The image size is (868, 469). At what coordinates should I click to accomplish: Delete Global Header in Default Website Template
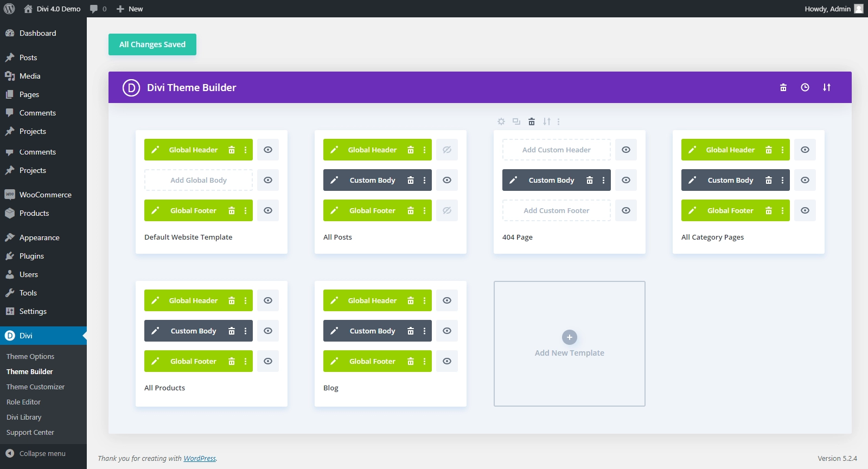coord(232,150)
